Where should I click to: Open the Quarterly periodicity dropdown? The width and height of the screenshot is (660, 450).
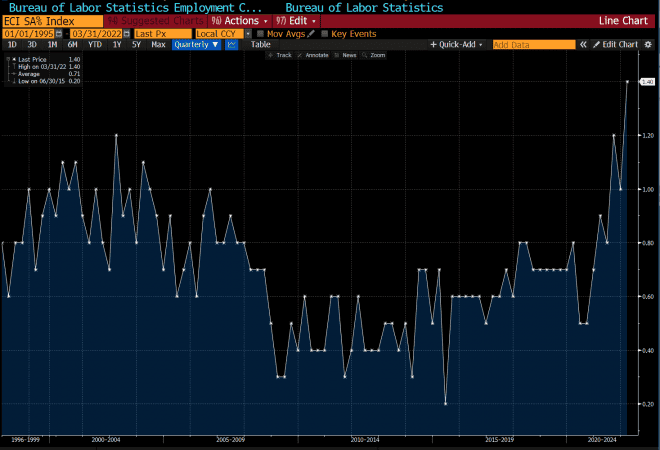196,45
